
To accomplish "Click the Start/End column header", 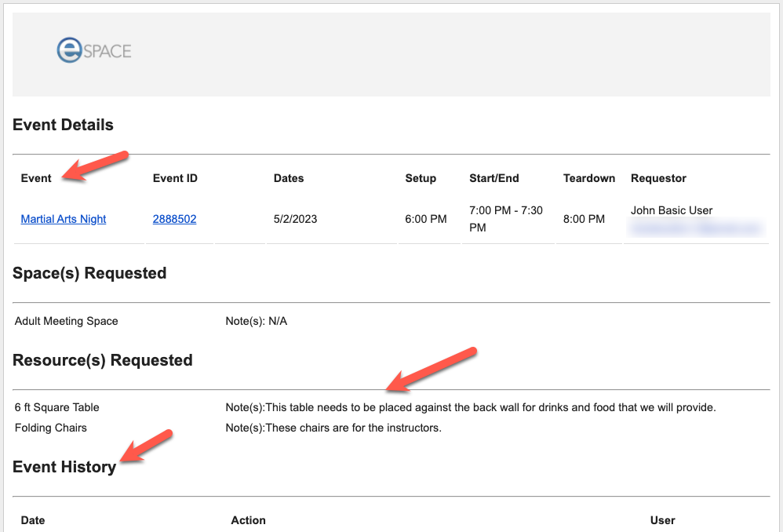I will point(494,178).
